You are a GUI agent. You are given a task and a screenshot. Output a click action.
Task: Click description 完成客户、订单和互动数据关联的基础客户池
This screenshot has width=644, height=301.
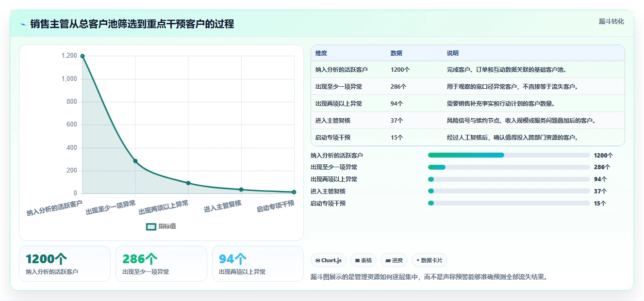507,70
